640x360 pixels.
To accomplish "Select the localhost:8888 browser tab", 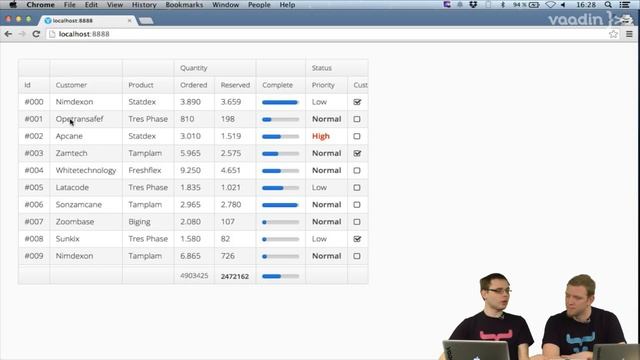I will click(x=88, y=20).
